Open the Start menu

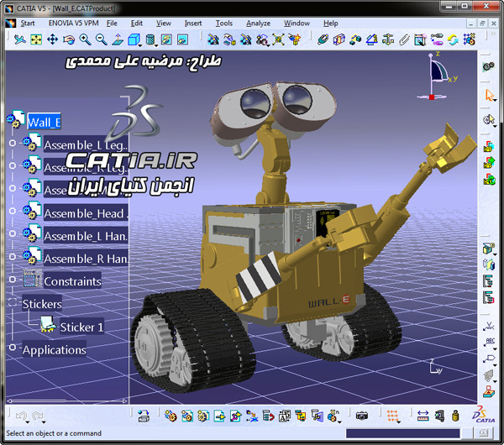click(x=28, y=24)
